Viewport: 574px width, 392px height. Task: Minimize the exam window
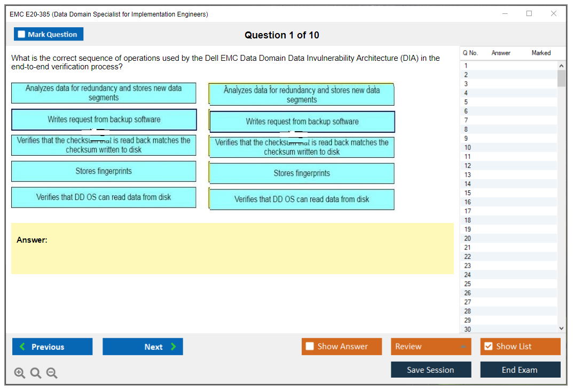505,14
